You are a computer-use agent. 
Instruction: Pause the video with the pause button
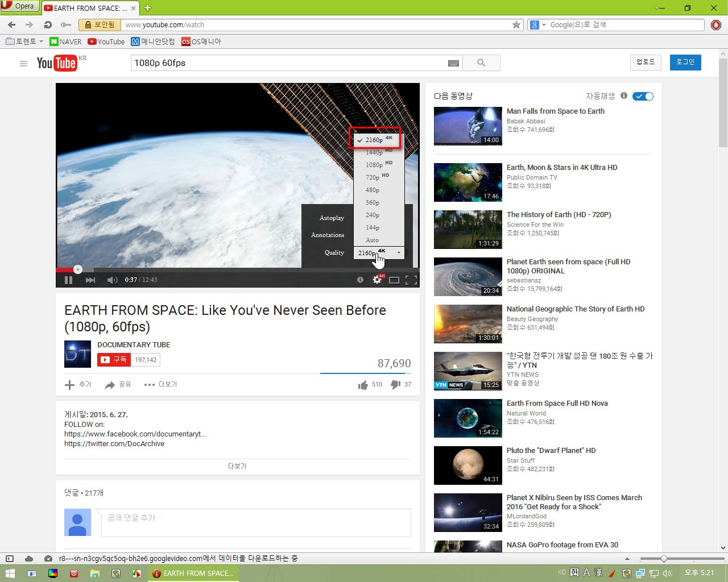[x=69, y=280]
